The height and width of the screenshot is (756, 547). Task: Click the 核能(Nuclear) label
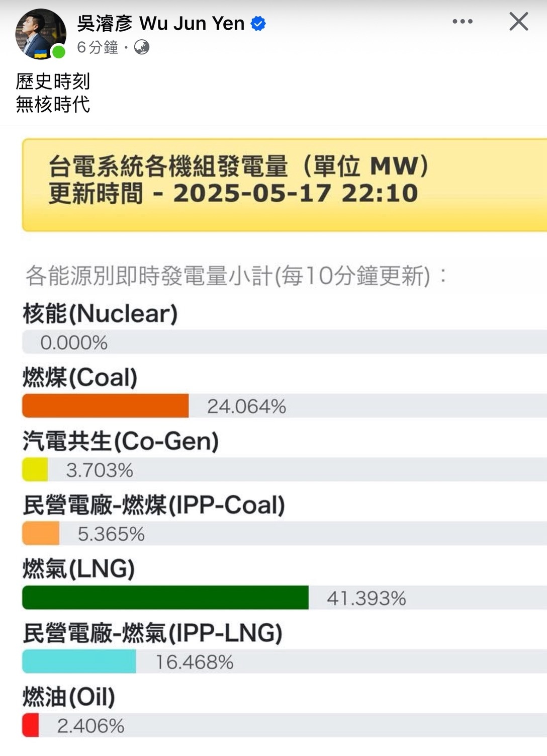(101, 313)
